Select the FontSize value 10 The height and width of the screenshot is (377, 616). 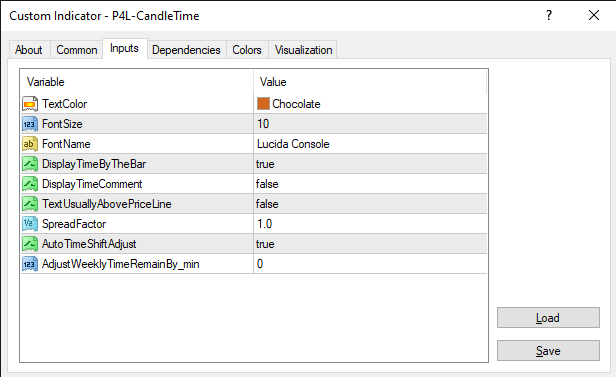(x=263, y=124)
